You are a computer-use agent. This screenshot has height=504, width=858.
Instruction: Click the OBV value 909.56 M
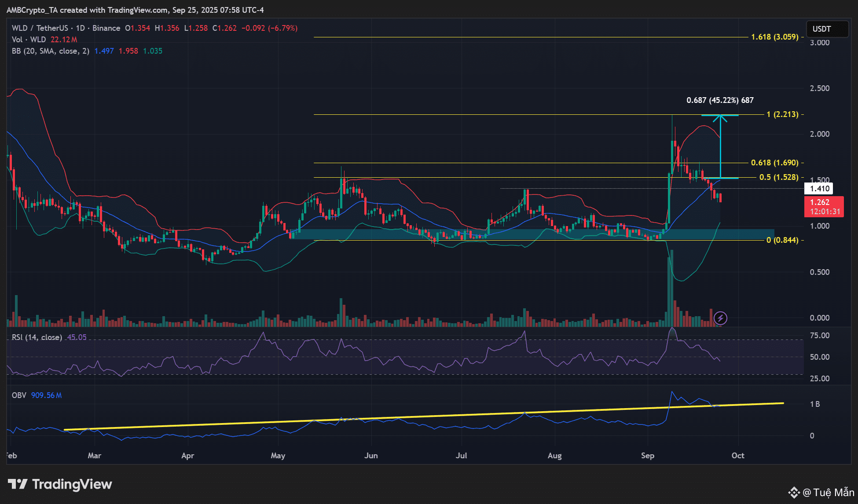click(46, 395)
